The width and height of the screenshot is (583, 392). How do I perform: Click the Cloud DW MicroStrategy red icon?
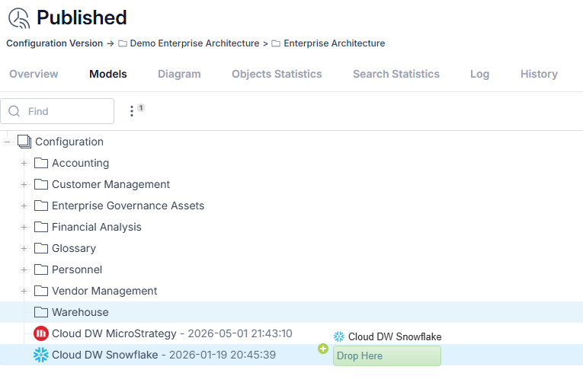click(41, 333)
